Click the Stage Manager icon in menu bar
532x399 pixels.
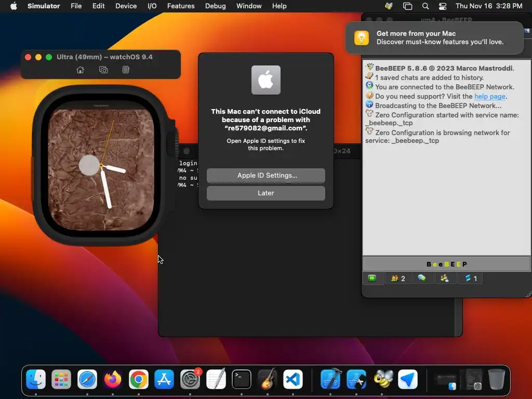click(x=407, y=6)
